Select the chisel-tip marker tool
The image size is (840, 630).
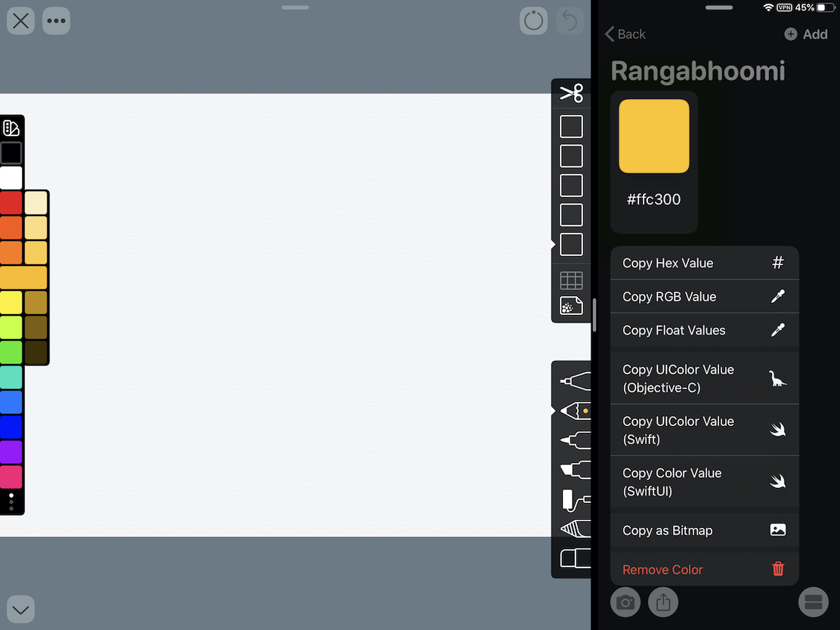[x=576, y=470]
